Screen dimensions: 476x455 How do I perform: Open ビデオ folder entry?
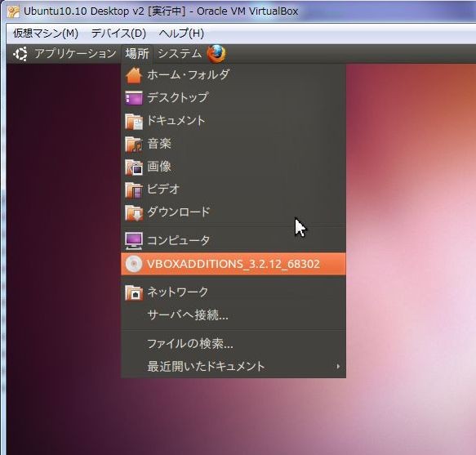234,190
